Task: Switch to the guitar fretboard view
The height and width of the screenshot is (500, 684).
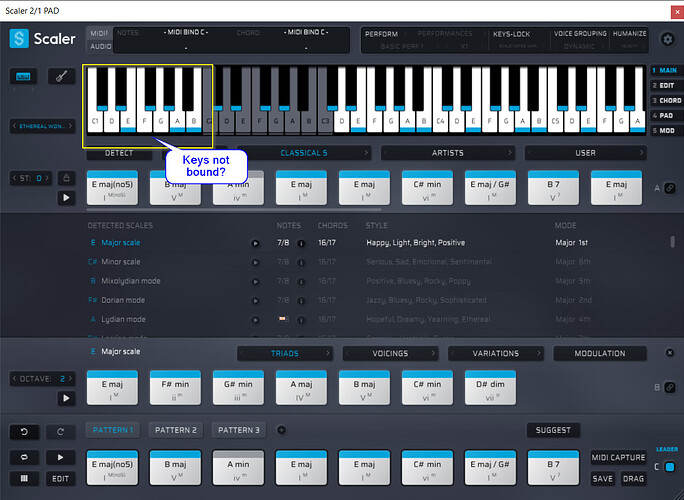Action: tap(62, 77)
